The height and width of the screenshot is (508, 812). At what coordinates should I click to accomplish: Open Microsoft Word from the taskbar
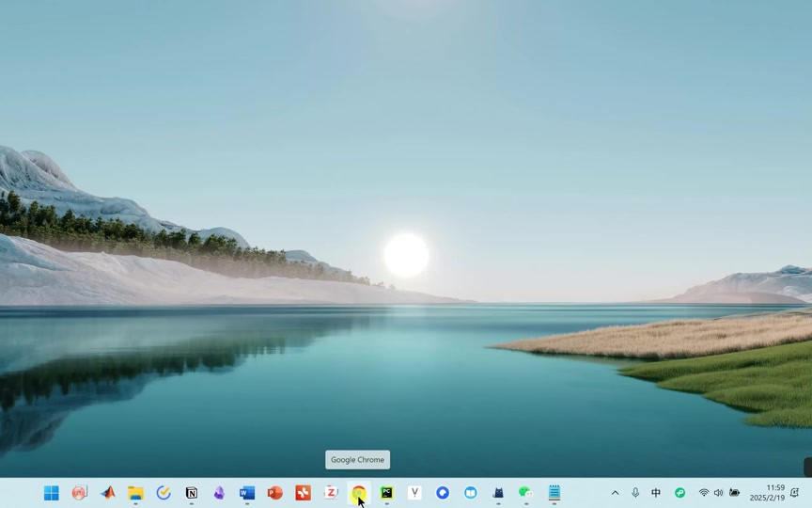tap(247, 492)
